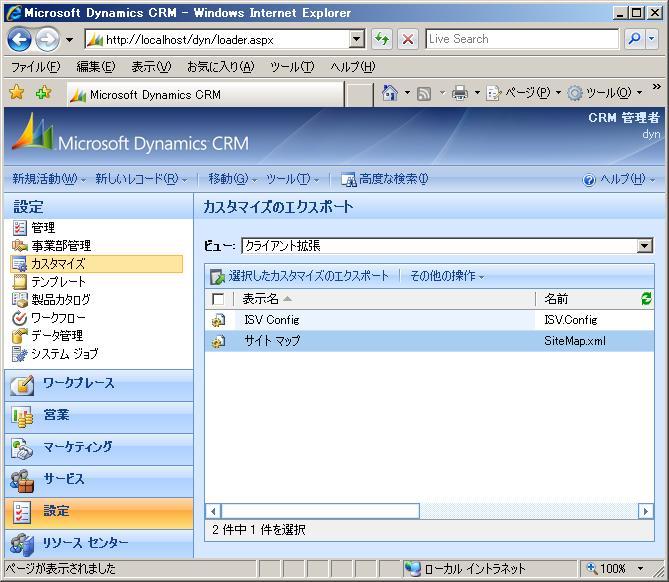Click the scroll right arrow of grid
This screenshot has width=669, height=582.
point(646,511)
